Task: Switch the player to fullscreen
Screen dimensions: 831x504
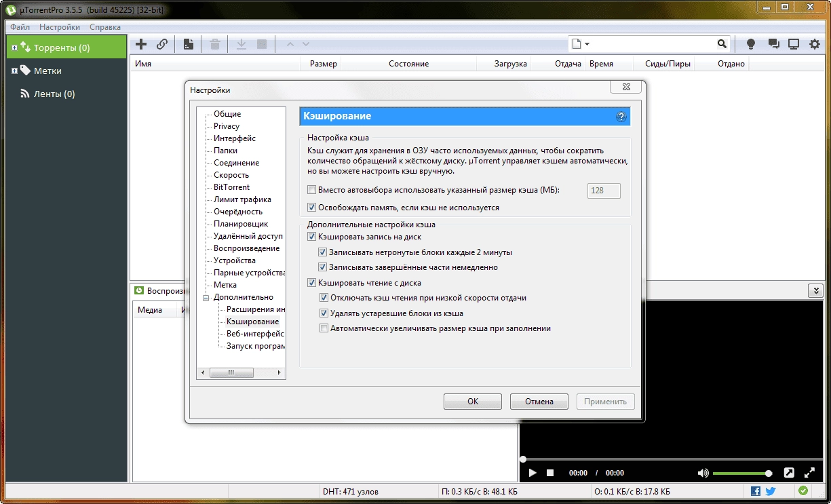Action: (809, 473)
